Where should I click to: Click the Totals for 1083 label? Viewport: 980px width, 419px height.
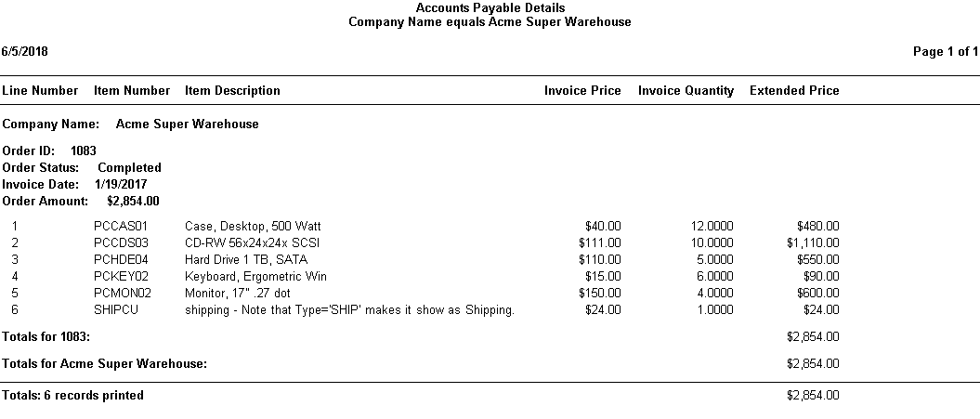pyautogui.click(x=46, y=336)
